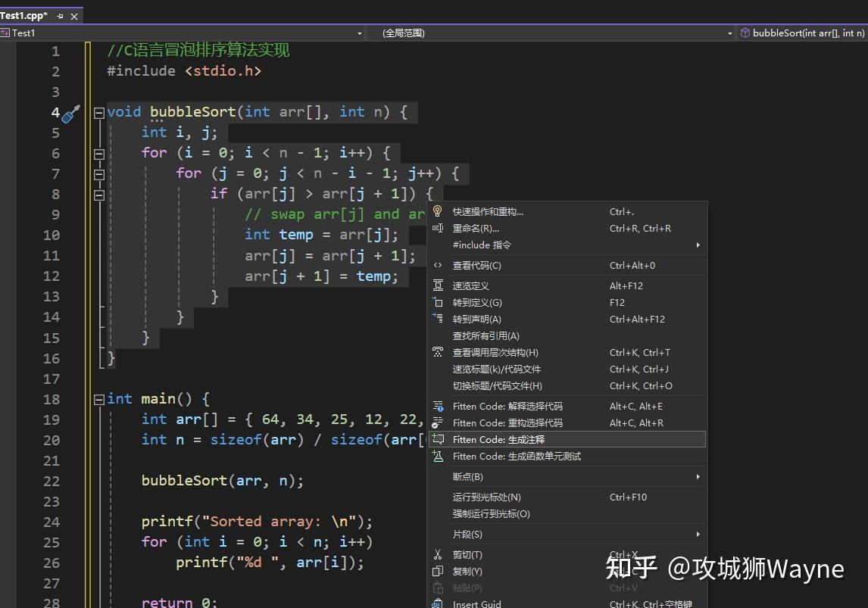This screenshot has height=608, width=868.
Task: Click the view call hierarchy icon (查看调用层次结构)
Action: tap(438, 352)
